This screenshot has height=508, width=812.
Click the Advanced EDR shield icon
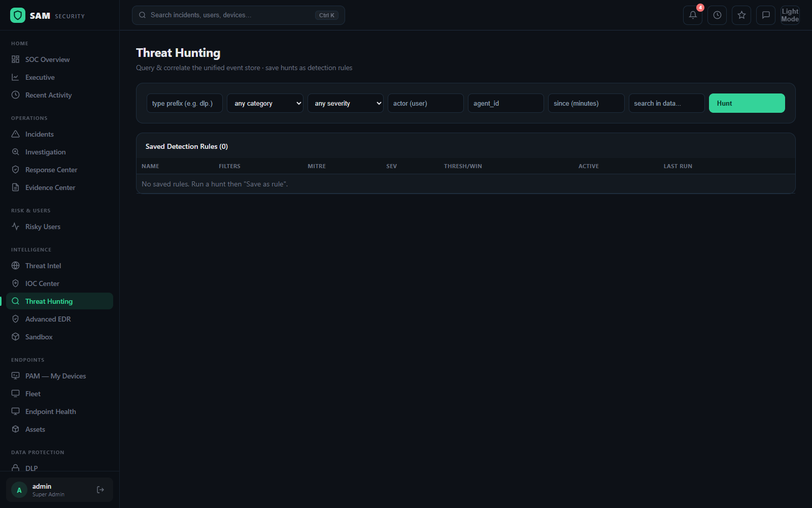pyautogui.click(x=16, y=319)
